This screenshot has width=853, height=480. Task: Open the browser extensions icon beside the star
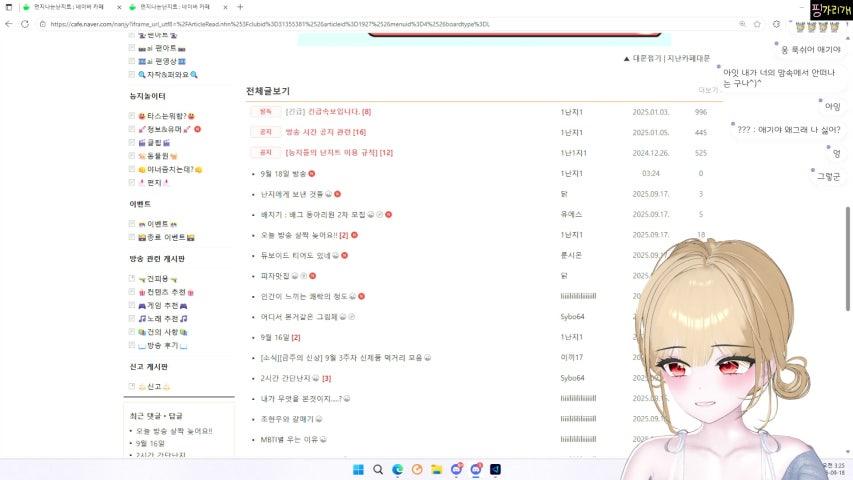(x=776, y=24)
